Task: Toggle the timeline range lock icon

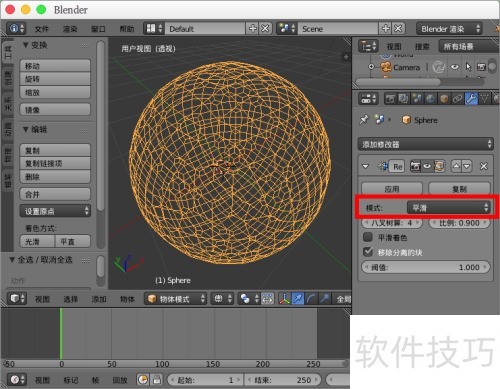Action: click(x=157, y=379)
